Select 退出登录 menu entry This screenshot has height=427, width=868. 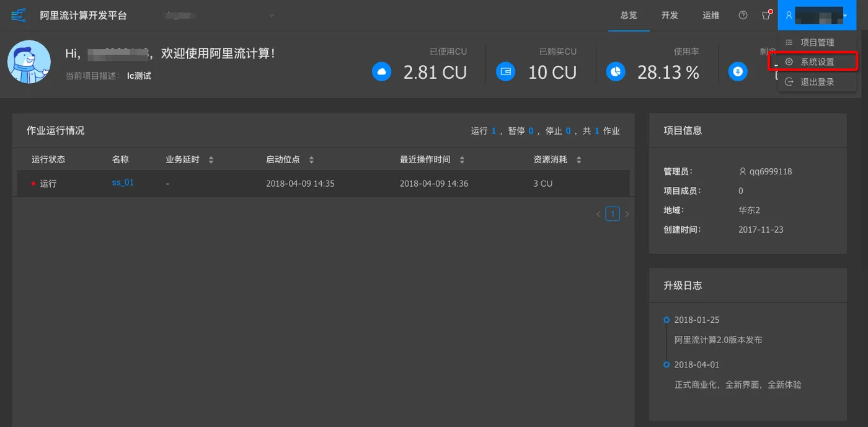pyautogui.click(x=817, y=82)
